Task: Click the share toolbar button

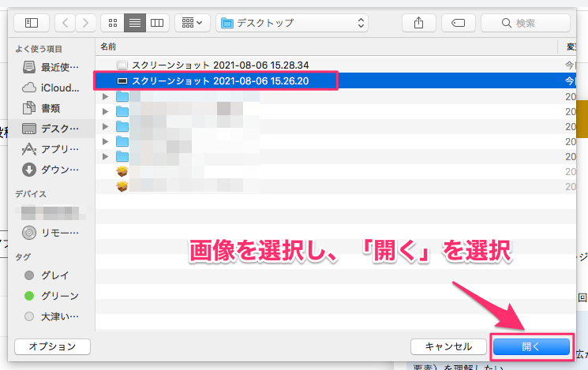Action: [x=418, y=23]
